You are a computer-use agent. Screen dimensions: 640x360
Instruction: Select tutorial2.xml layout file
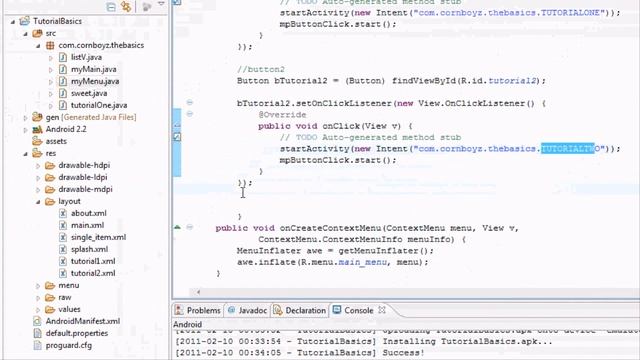click(x=93, y=273)
